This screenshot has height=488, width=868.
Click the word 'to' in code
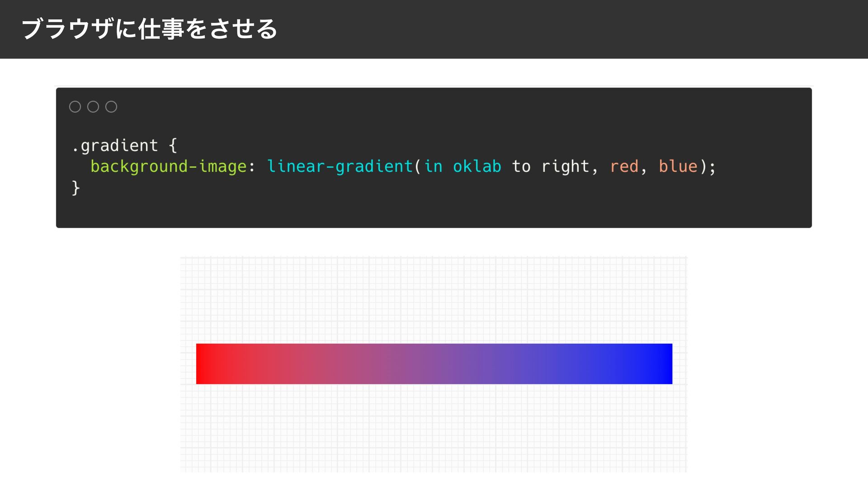point(521,166)
